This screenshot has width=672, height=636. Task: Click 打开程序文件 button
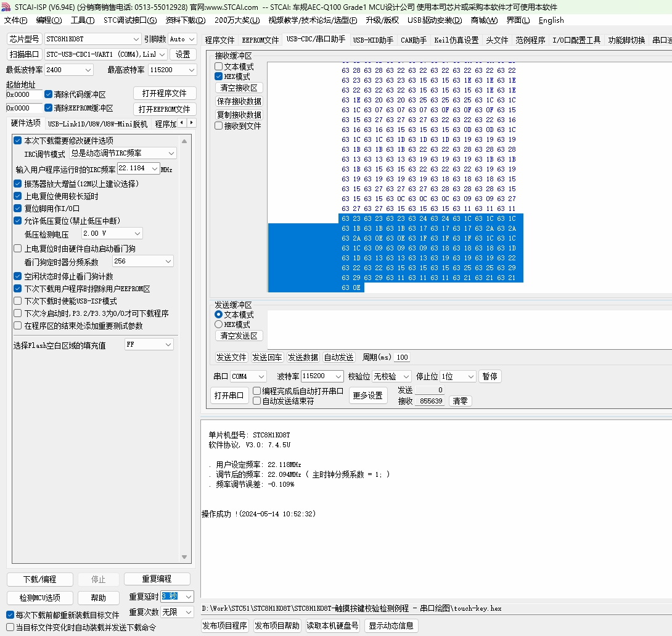(165, 94)
